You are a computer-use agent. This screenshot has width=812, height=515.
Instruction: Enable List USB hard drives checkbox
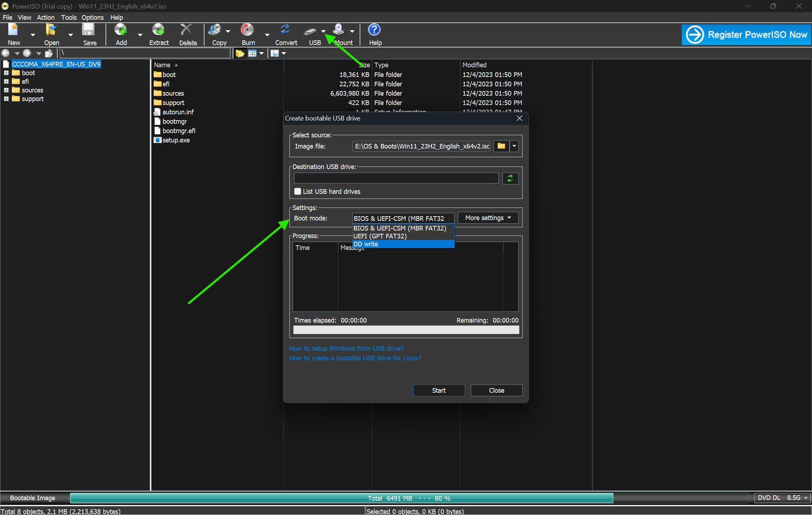pos(298,191)
